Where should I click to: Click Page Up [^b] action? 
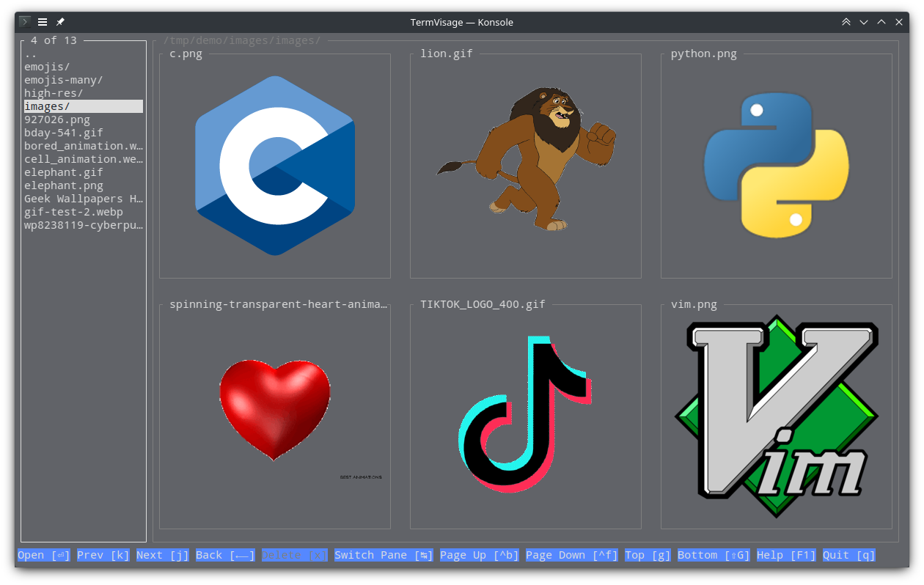(480, 555)
